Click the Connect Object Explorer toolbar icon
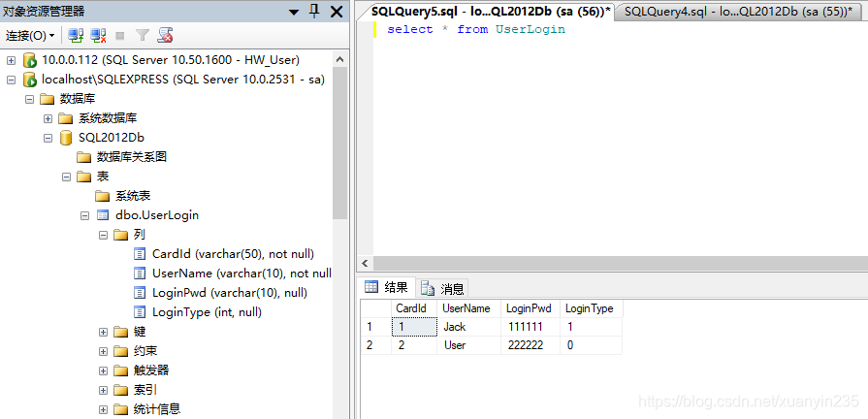Image resolution: width=868 pixels, height=419 pixels. pyautogui.click(x=76, y=36)
